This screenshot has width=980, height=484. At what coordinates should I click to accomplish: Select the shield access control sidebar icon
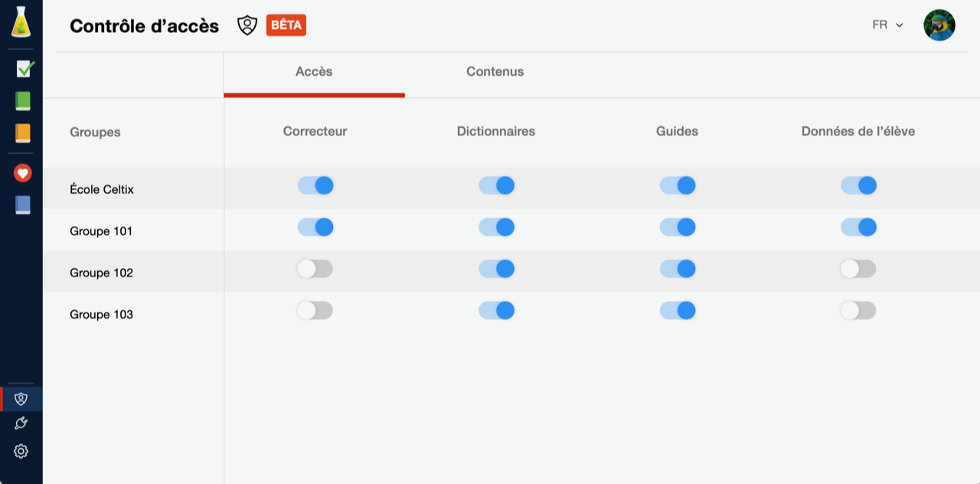(x=21, y=399)
